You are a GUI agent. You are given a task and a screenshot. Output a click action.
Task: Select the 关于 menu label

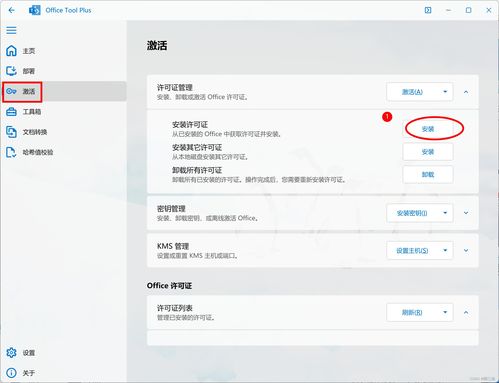(29, 373)
